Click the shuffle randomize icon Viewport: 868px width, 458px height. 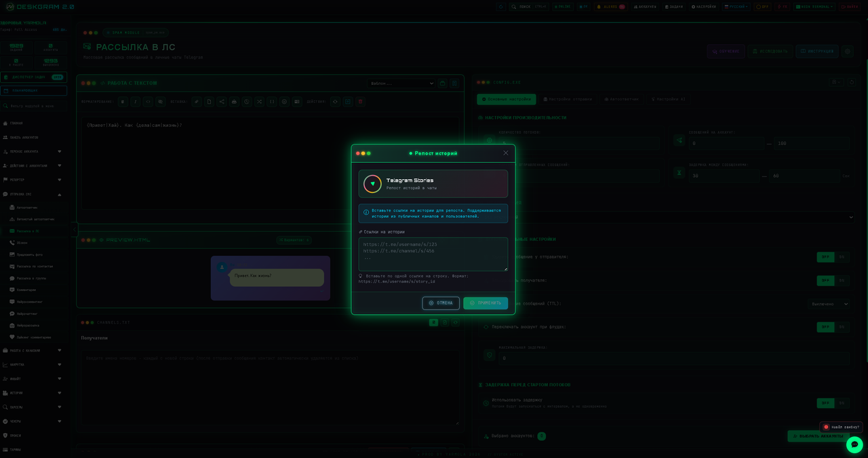pyautogui.click(x=259, y=102)
